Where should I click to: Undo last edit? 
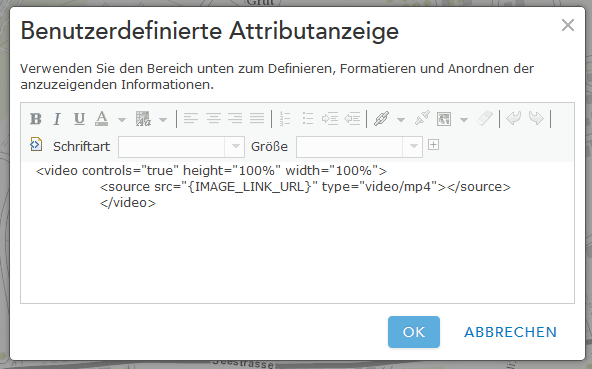(x=513, y=118)
